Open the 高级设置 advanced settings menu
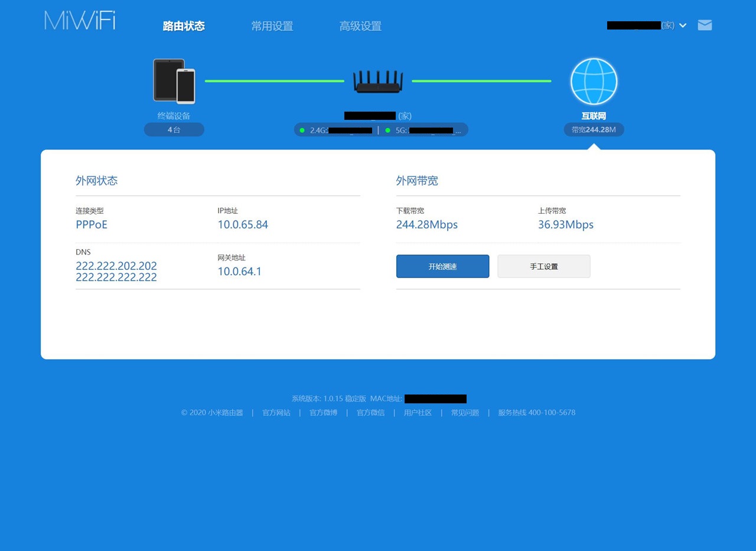The width and height of the screenshot is (756, 551). click(360, 26)
